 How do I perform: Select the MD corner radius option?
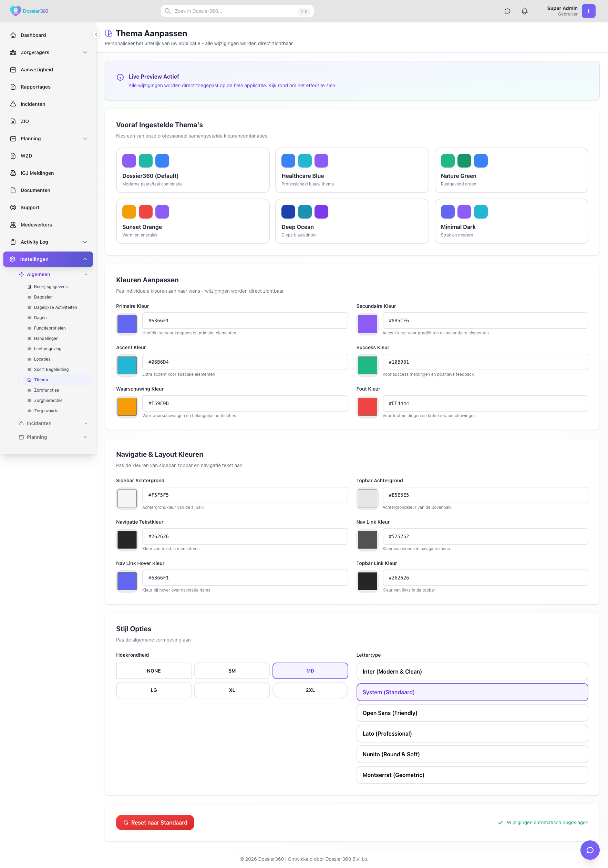pos(310,671)
